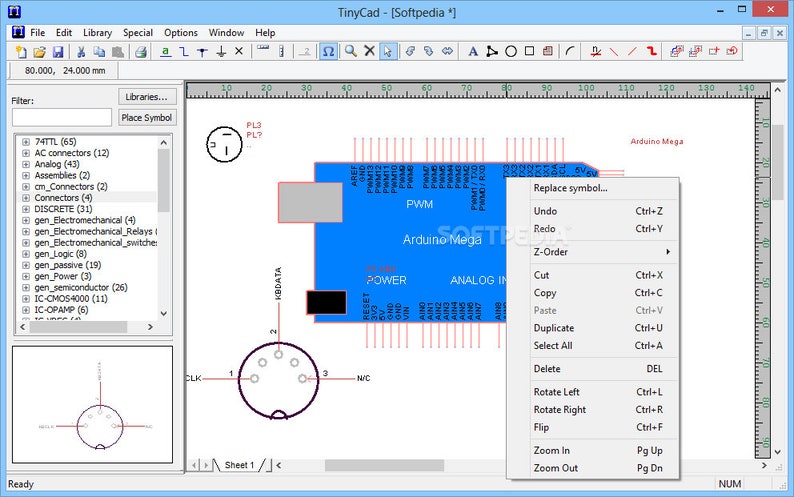
Task: Click the Cut scissors toolbar icon
Action: 81,51
